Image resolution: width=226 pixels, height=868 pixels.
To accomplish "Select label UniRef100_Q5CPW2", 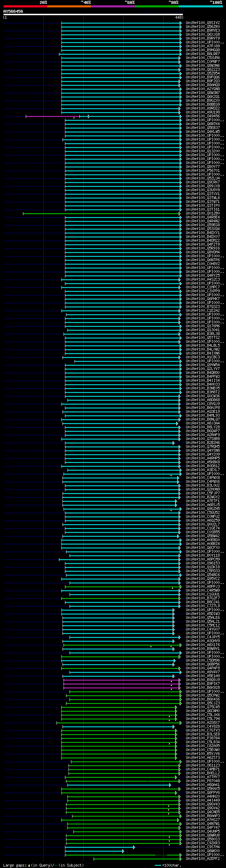I will tap(203, 695).
